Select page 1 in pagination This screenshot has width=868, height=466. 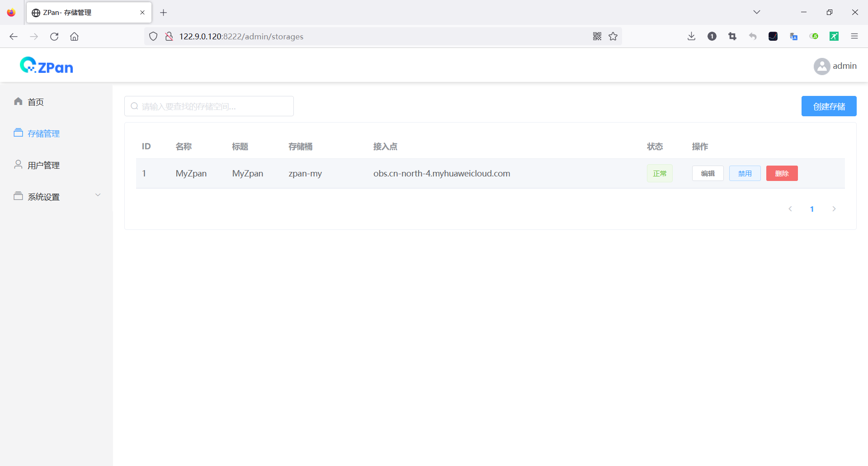click(x=812, y=209)
